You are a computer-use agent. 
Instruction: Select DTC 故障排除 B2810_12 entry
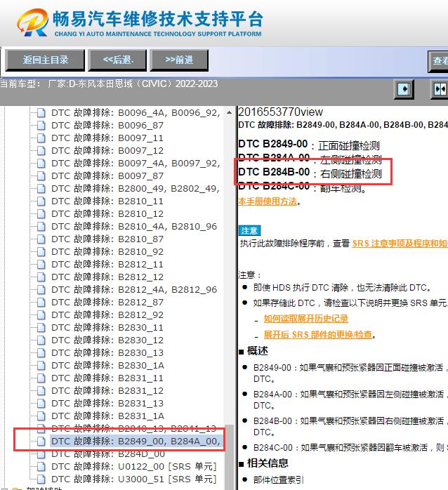107,213
